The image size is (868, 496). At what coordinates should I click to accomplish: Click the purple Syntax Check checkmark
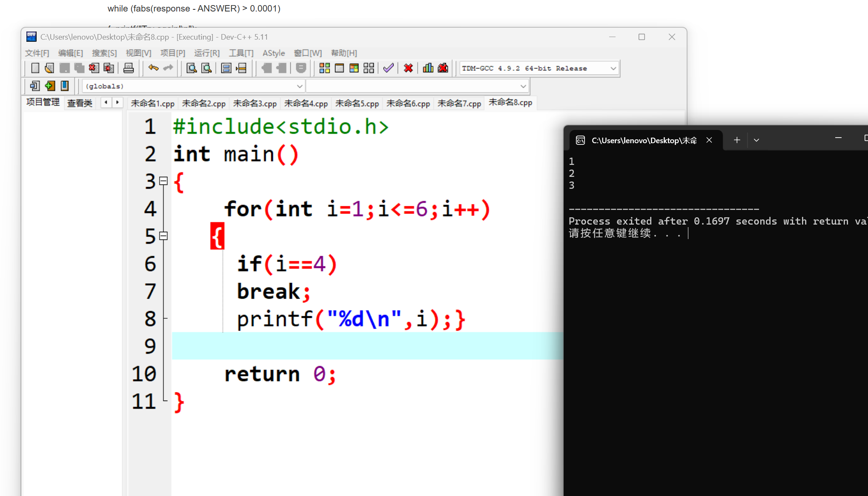click(388, 68)
